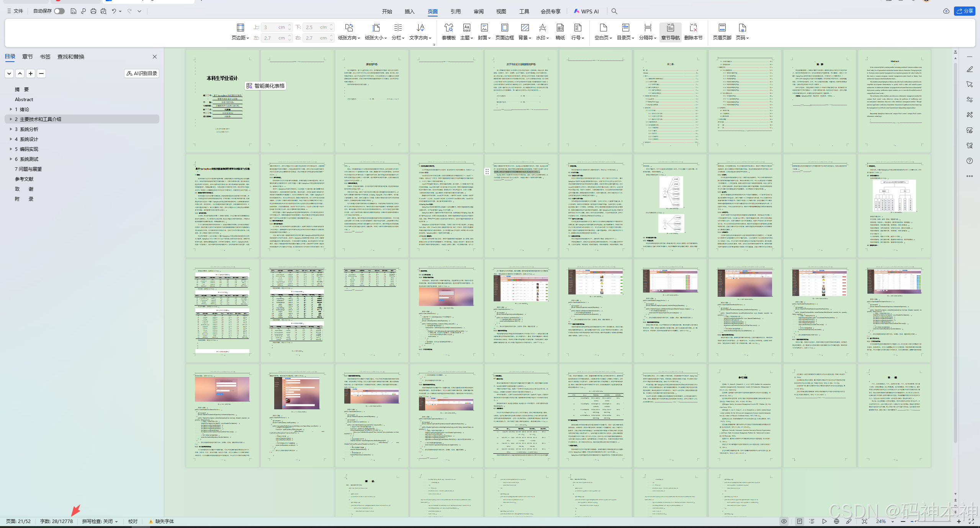
Task: Click the three-dots more icon in right sidebar
Action: pyautogui.click(x=969, y=176)
